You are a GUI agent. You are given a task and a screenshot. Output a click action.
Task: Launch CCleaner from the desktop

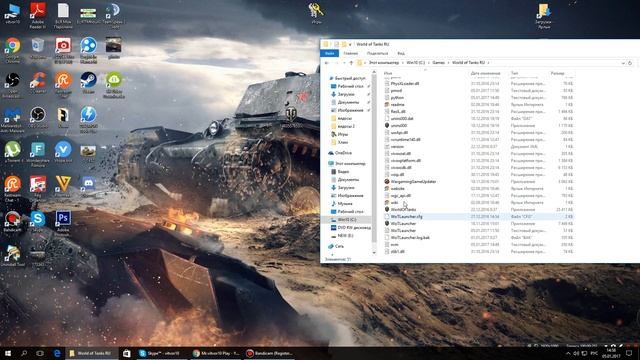point(38,83)
